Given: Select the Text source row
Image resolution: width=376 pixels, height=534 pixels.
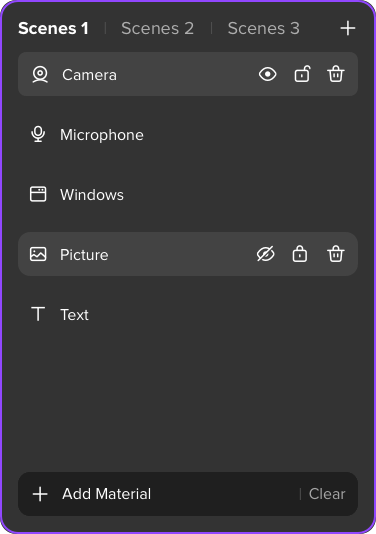Looking at the screenshot, I should tap(188, 314).
